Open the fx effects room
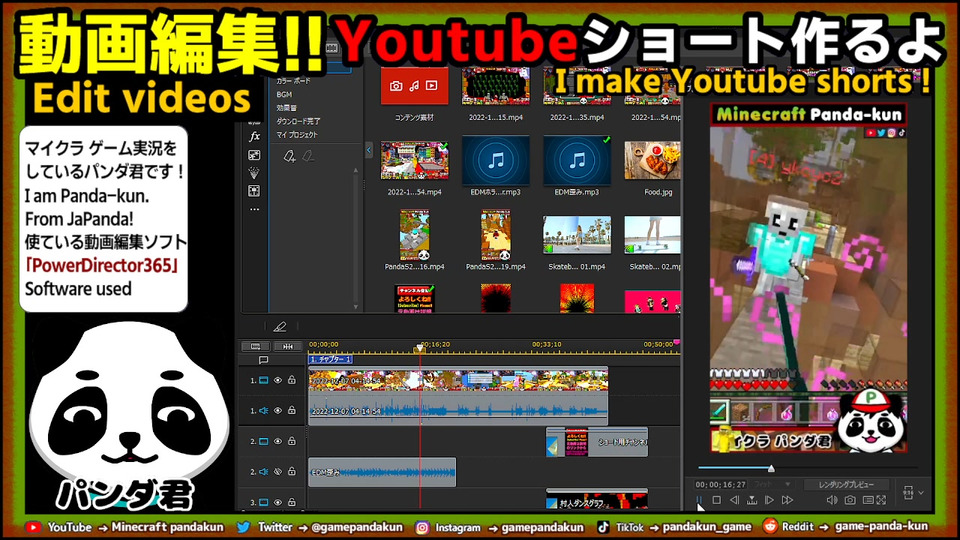960x540 pixels. click(255, 137)
